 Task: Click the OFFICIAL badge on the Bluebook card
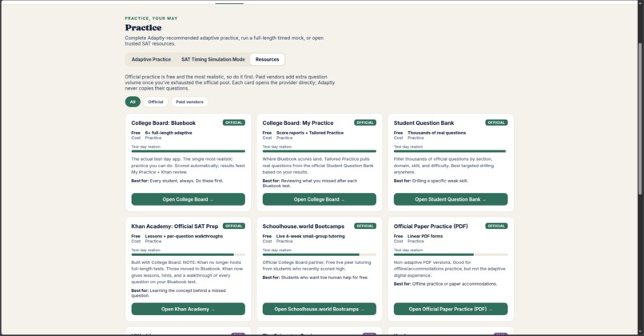tap(233, 122)
